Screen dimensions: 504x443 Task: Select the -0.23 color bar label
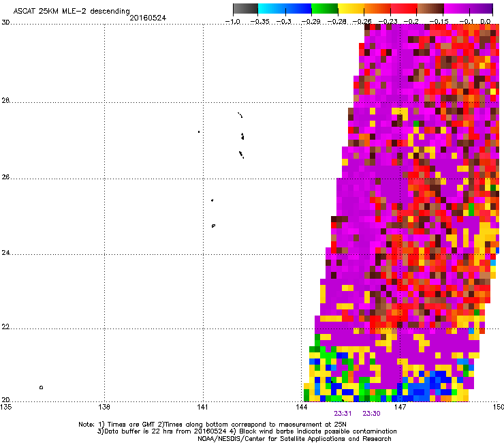pyautogui.click(x=388, y=22)
